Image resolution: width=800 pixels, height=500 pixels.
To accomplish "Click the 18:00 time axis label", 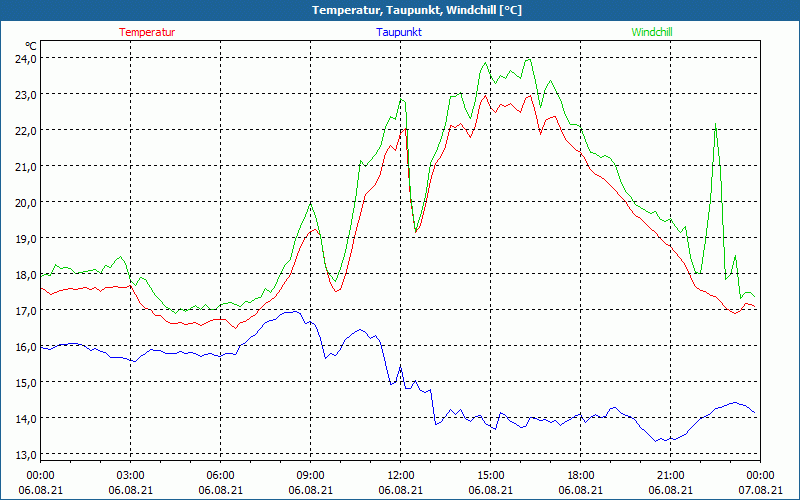I will pyautogui.click(x=581, y=476).
